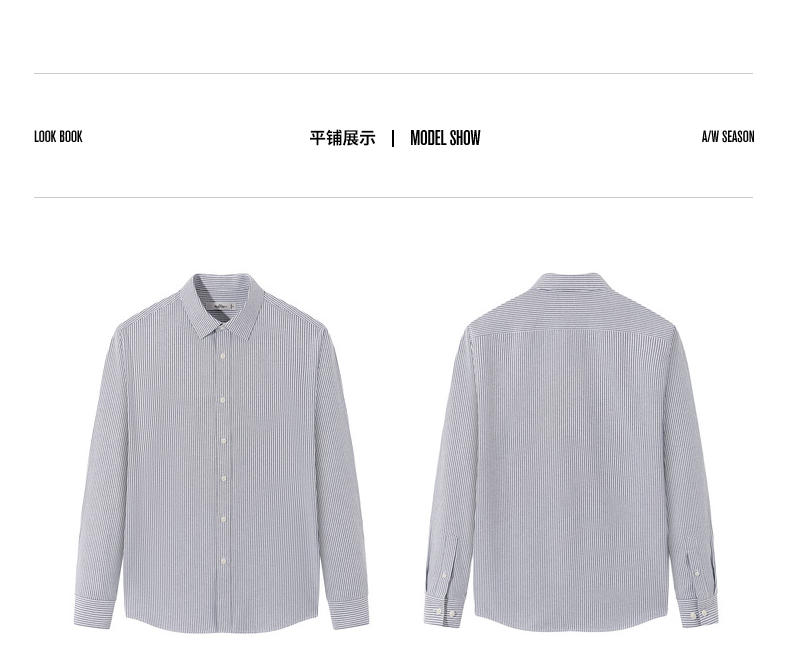This screenshot has width=790, height=656.
Task: Select the front-view shirt image
Action: 222,453
